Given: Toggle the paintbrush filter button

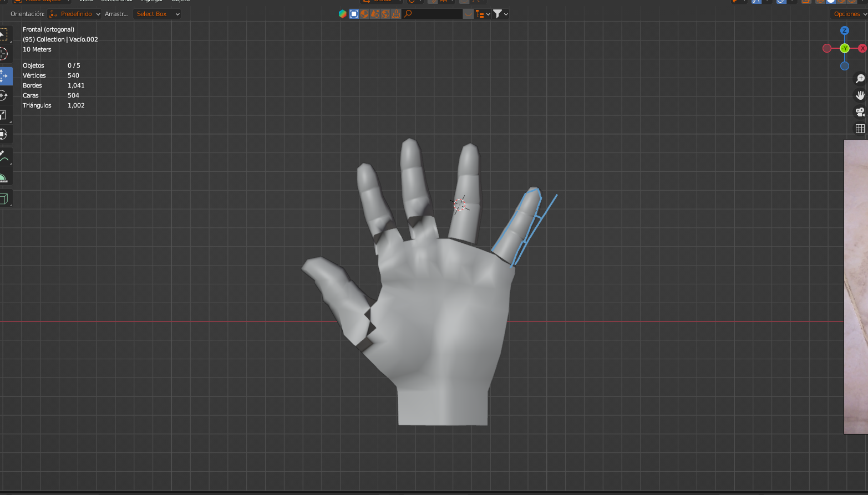Looking at the screenshot, I should coord(396,14).
